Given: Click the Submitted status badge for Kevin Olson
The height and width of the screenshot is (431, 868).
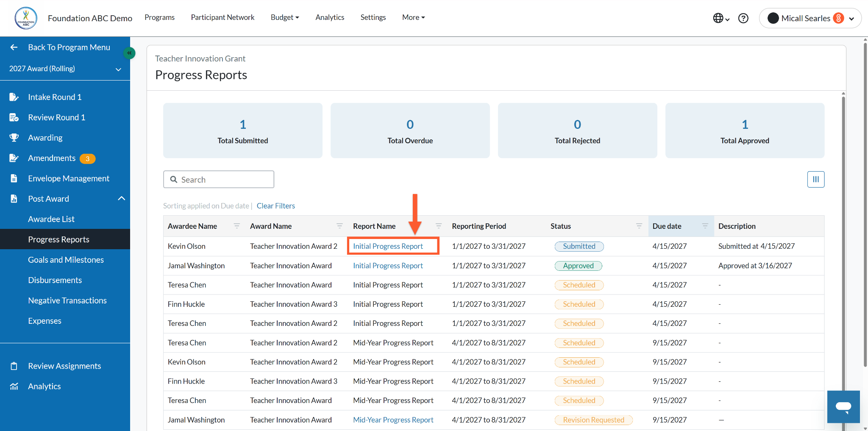Looking at the screenshot, I should (x=579, y=246).
